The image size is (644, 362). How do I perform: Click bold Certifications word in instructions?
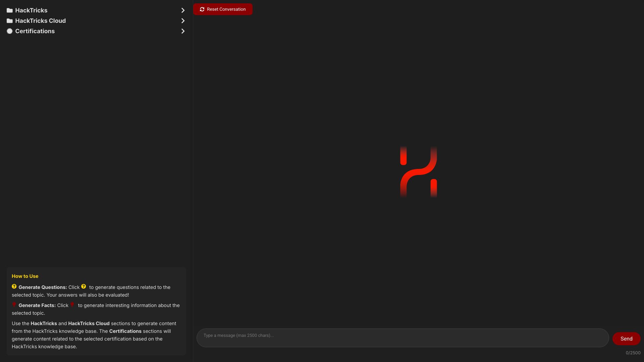click(125, 331)
